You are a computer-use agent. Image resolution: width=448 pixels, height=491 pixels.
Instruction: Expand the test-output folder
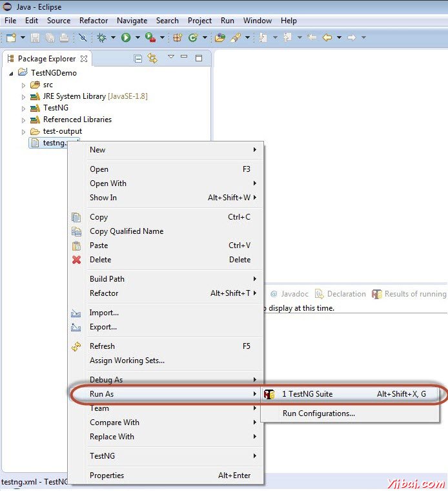[x=23, y=132]
